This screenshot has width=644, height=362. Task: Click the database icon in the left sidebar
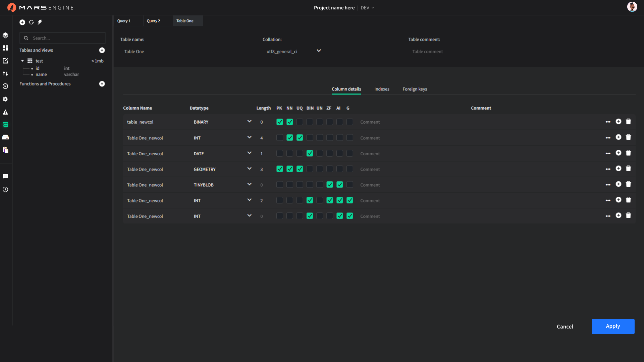click(x=5, y=125)
